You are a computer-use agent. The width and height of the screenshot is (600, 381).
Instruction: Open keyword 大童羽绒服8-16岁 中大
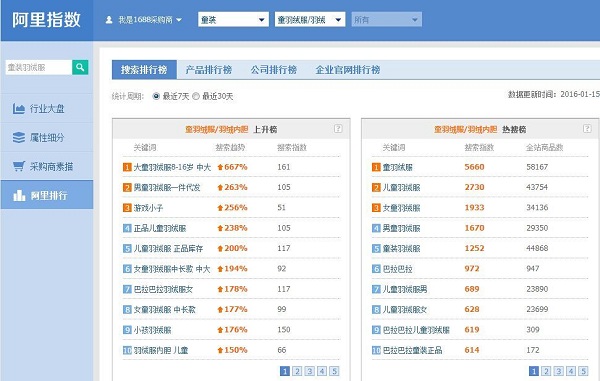click(172, 167)
